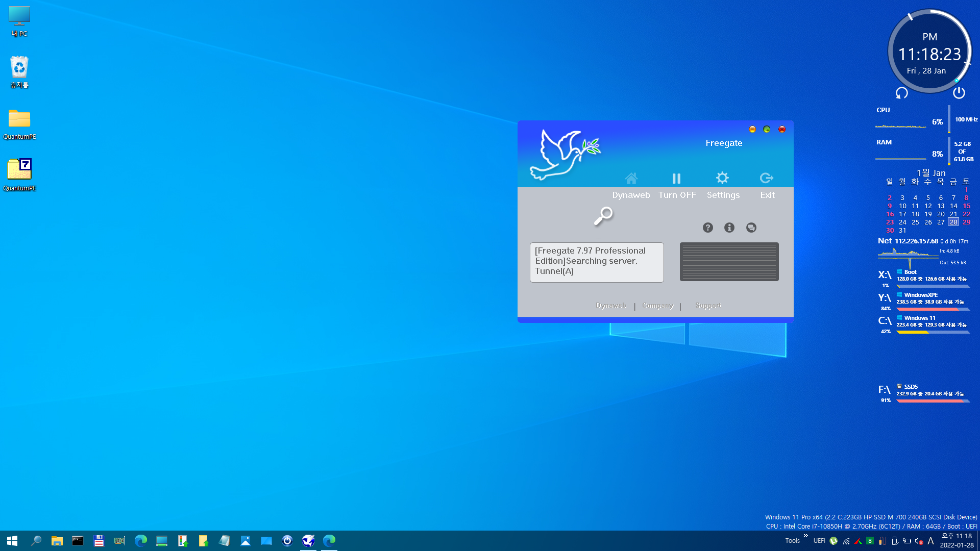Image resolution: width=980 pixels, height=551 pixels.
Task: Click the circuit board taskbar icon
Action: [119, 541]
